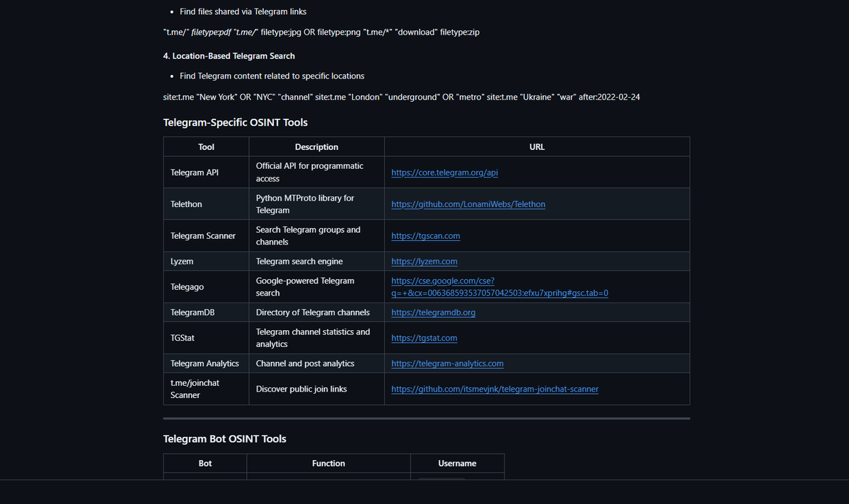Viewport: 849px width, 504px height.
Task: Click the Tool column header
Action: coord(205,146)
